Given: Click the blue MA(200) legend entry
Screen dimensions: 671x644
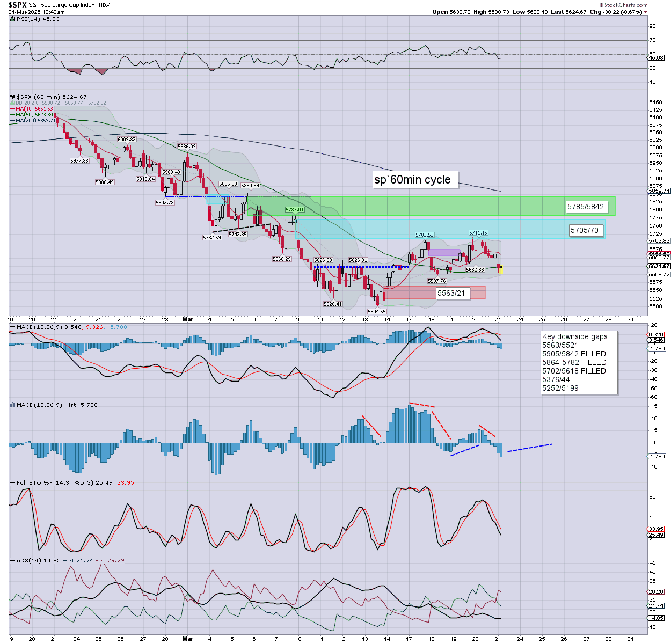Looking at the screenshot, I should point(33,121).
